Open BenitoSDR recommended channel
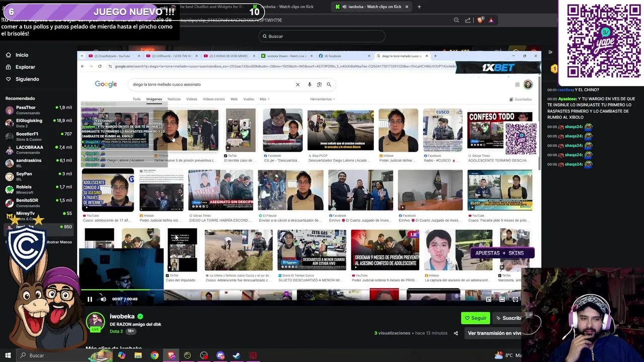 tap(38, 203)
